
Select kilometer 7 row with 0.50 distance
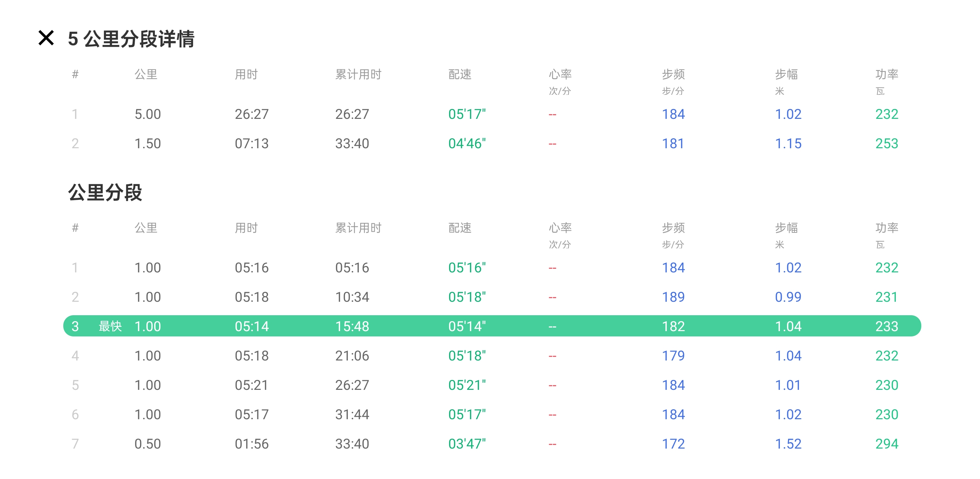click(x=148, y=444)
